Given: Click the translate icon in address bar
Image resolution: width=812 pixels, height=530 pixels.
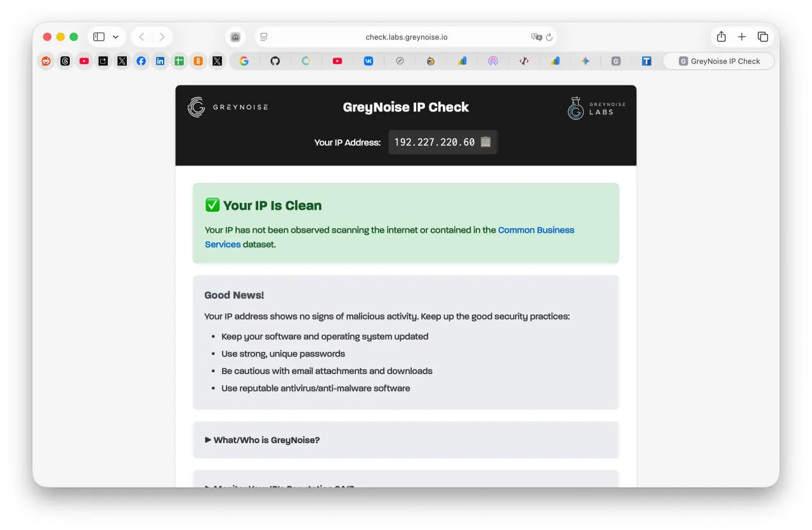Looking at the screenshot, I should tap(536, 37).
